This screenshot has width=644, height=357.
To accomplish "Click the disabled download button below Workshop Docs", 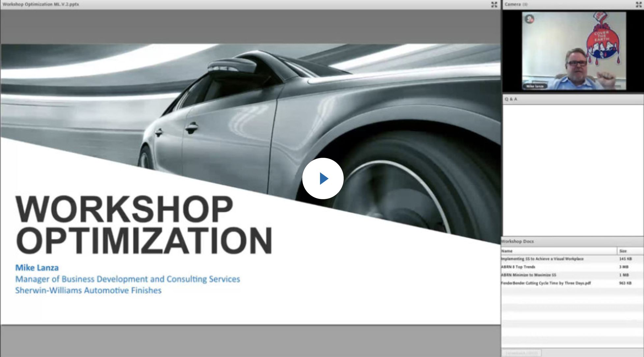I will 521,353.
